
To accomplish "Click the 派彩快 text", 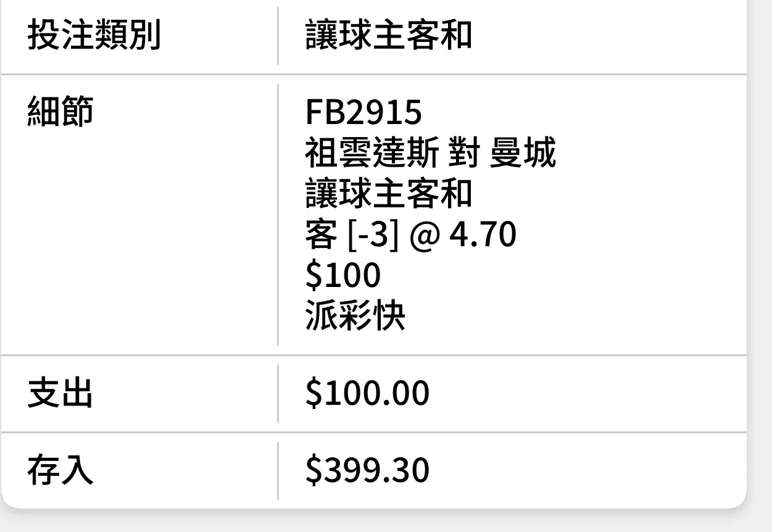I will tap(355, 316).
